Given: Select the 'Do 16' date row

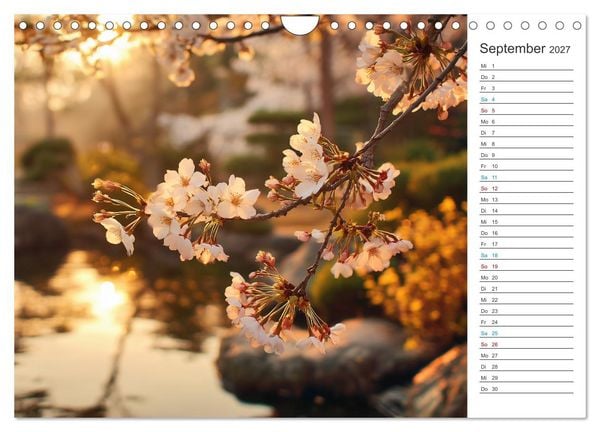Looking at the screenshot, I should point(527,233).
